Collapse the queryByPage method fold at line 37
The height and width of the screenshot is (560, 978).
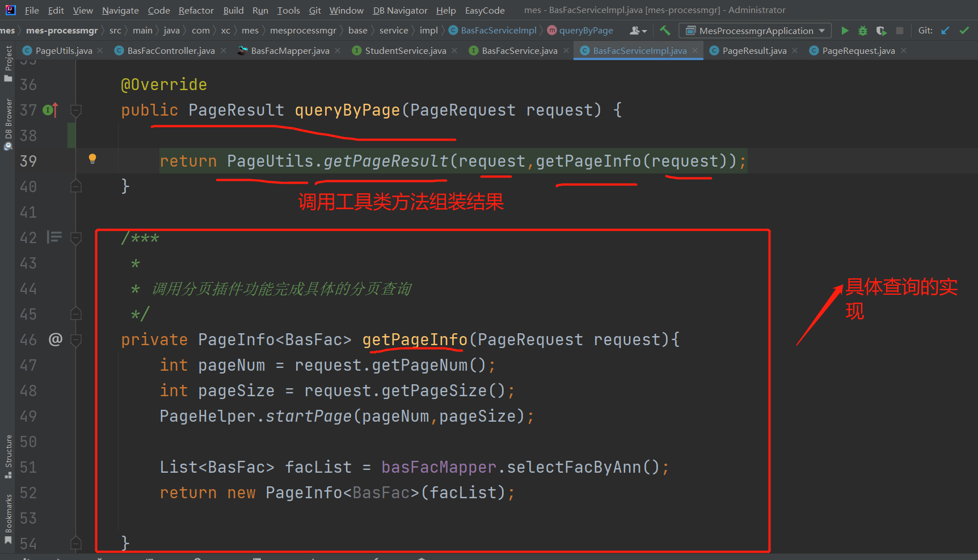[75, 110]
